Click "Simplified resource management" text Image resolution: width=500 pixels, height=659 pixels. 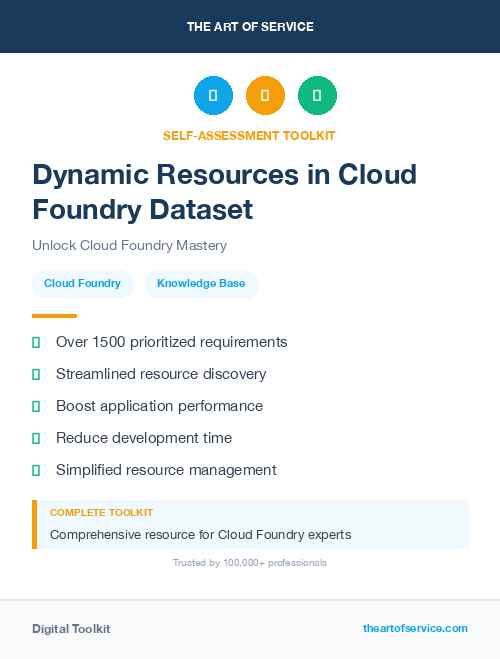click(x=166, y=470)
